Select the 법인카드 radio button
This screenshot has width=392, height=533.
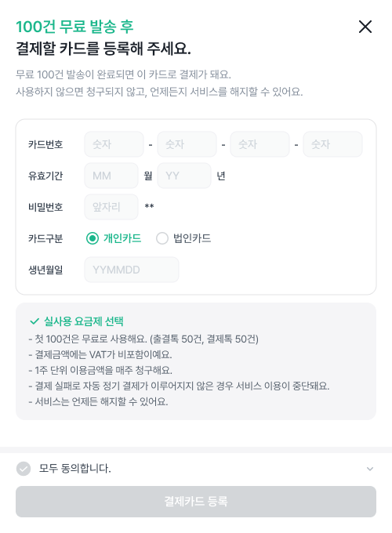point(162,238)
